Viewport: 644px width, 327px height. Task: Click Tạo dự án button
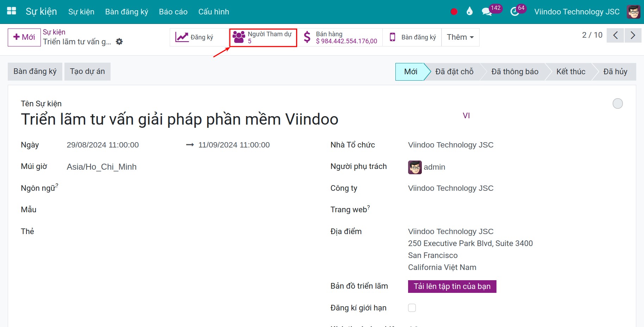click(x=87, y=71)
